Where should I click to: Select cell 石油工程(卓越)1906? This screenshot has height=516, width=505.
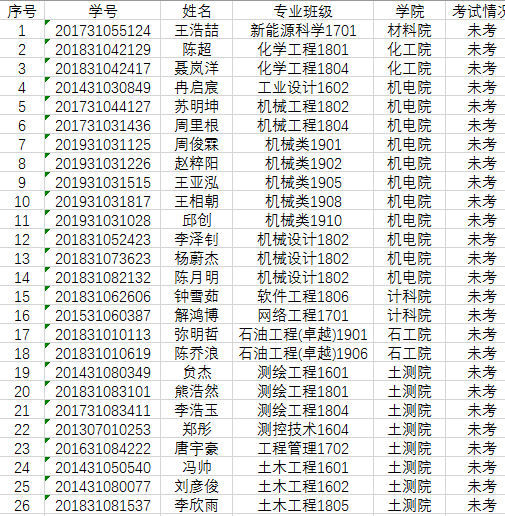tap(303, 352)
